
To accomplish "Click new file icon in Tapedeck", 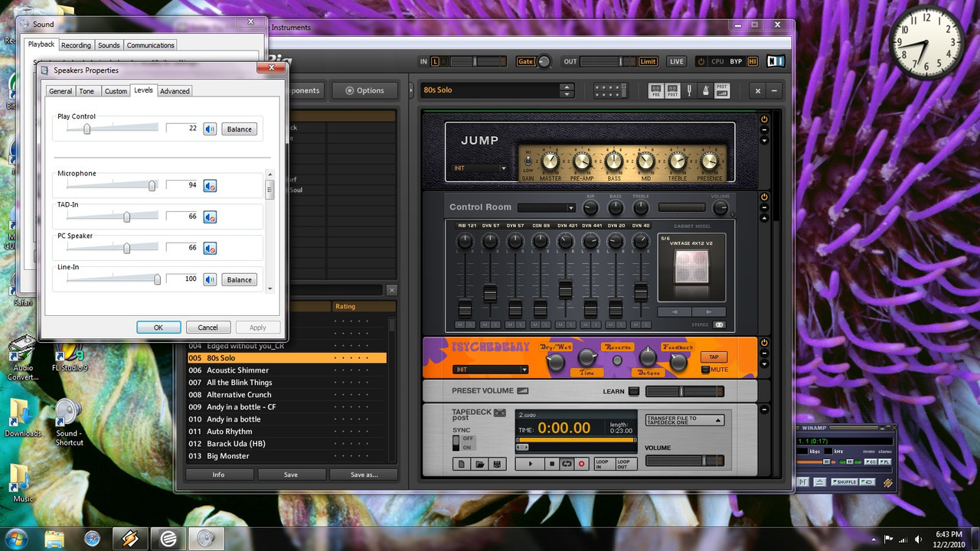I will [462, 464].
